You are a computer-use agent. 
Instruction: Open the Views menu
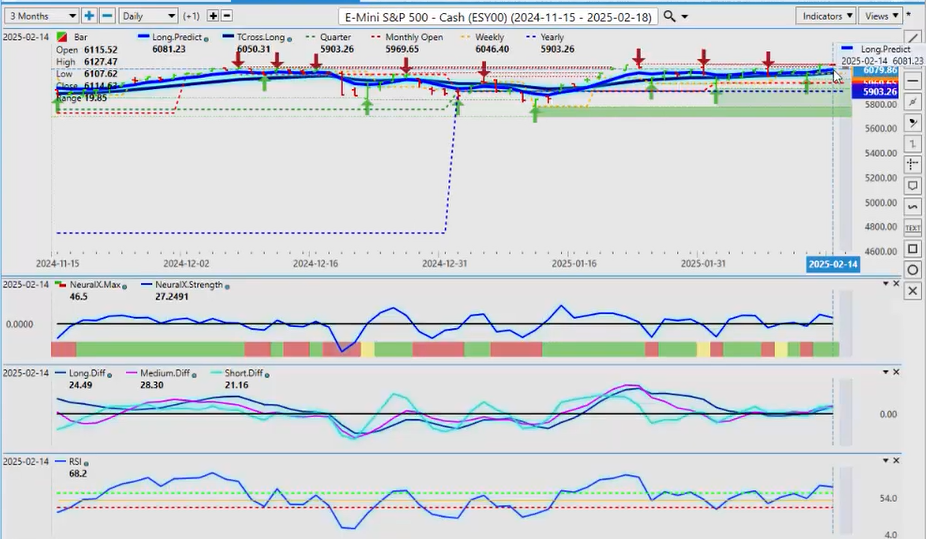pyautogui.click(x=881, y=16)
